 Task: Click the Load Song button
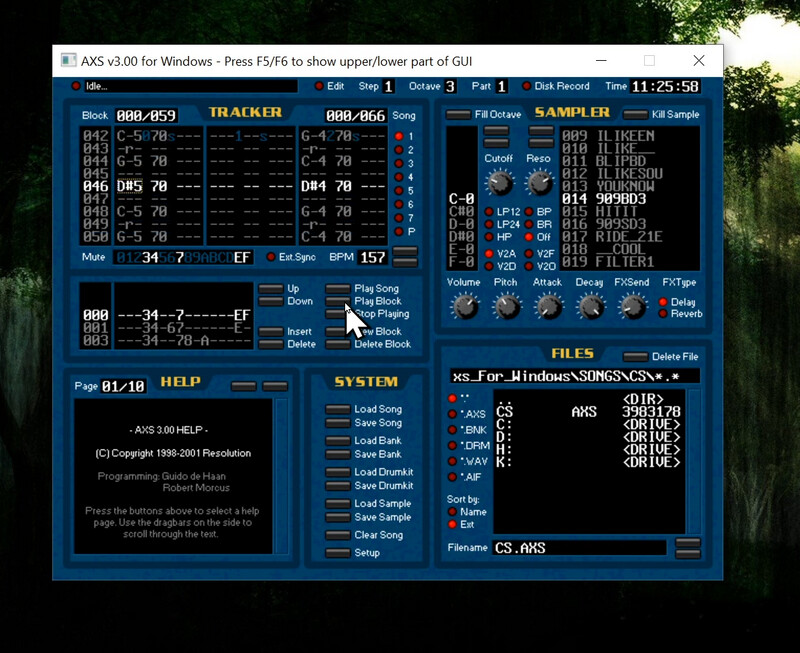tap(338, 409)
